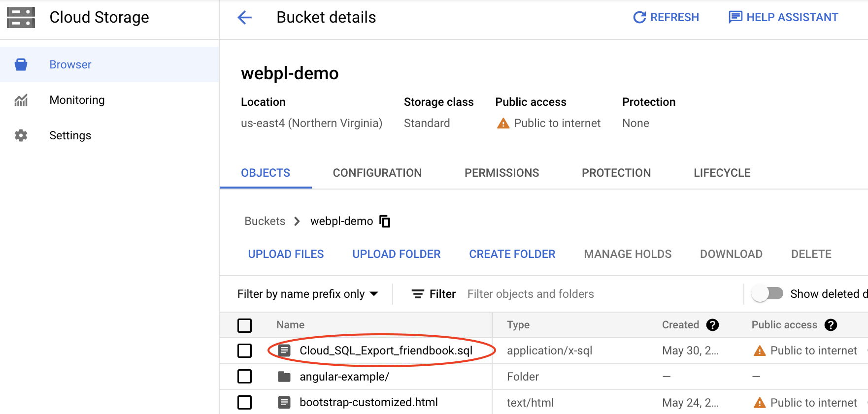Switch to the PROTECTION tab
Image resolution: width=868 pixels, height=414 pixels.
coord(616,173)
